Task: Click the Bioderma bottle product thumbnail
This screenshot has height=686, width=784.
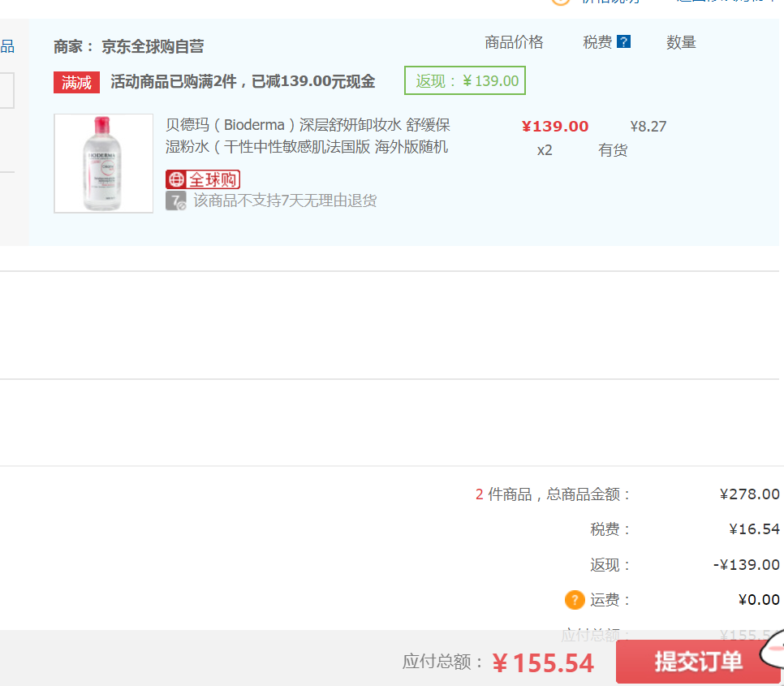Action: (x=103, y=162)
